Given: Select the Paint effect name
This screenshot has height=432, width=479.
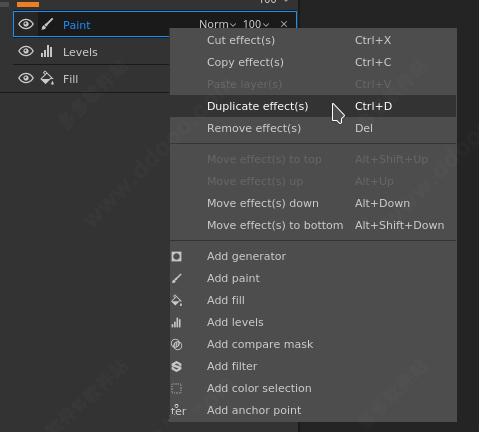Looking at the screenshot, I should point(77,25).
